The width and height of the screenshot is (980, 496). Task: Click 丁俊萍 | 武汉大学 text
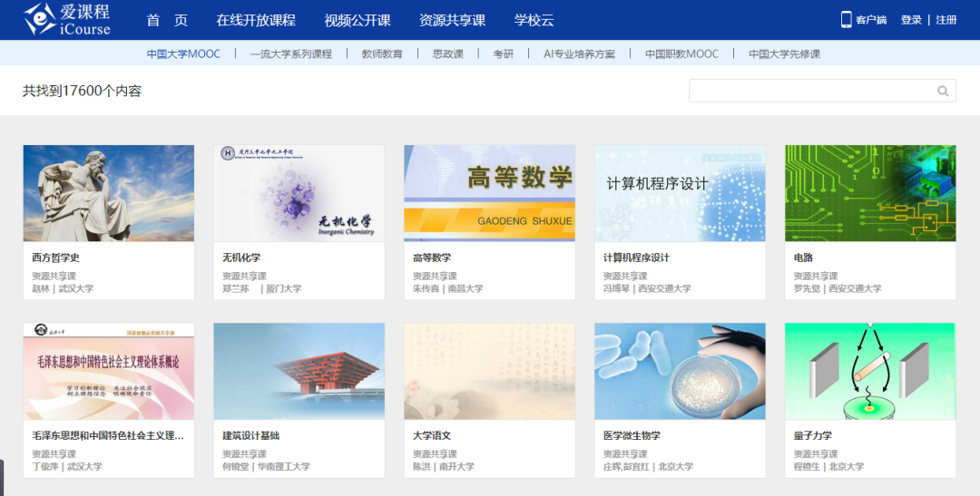click(67, 467)
